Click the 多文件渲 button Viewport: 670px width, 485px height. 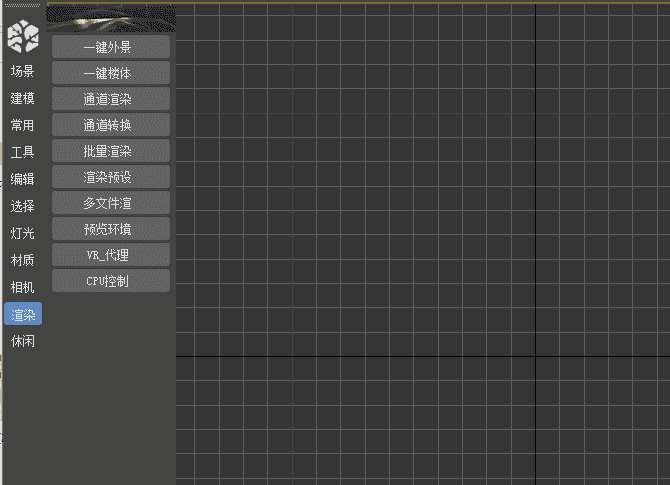coord(111,203)
